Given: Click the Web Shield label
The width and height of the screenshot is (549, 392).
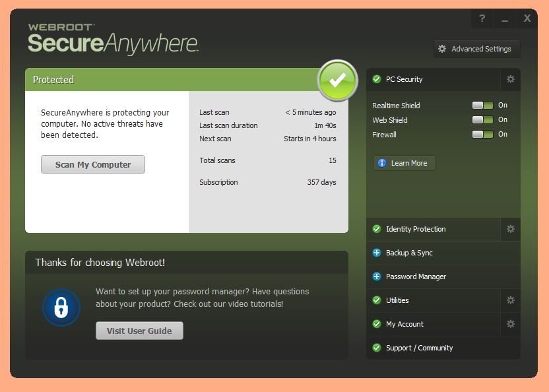Looking at the screenshot, I should (x=390, y=120).
